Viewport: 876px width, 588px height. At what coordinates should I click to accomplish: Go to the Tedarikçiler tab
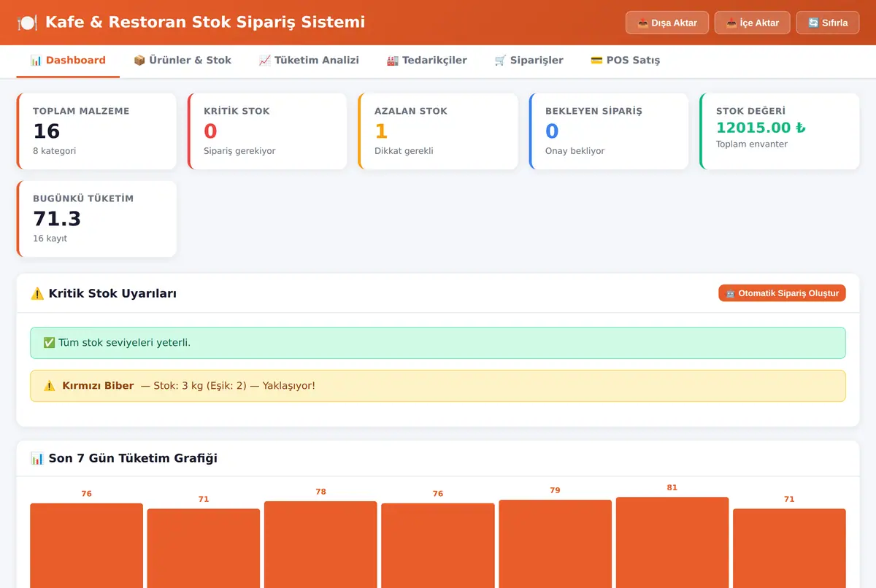[427, 61]
